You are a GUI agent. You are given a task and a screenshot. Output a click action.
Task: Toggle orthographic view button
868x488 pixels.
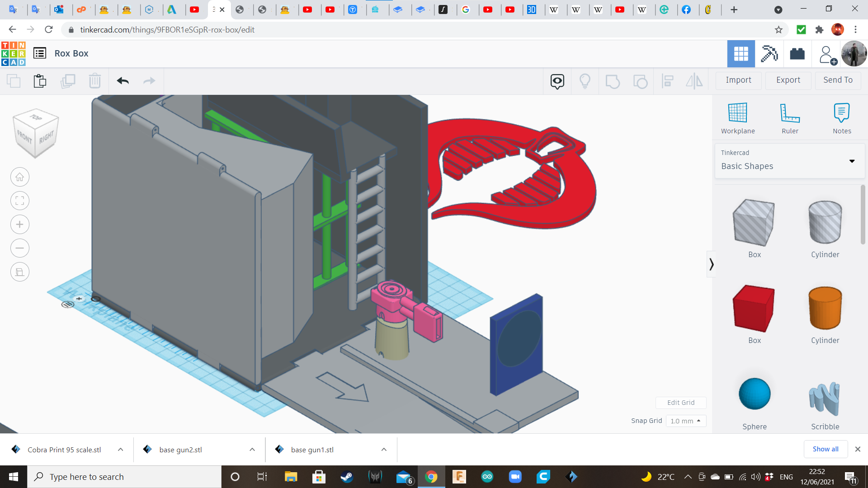pos(20,272)
